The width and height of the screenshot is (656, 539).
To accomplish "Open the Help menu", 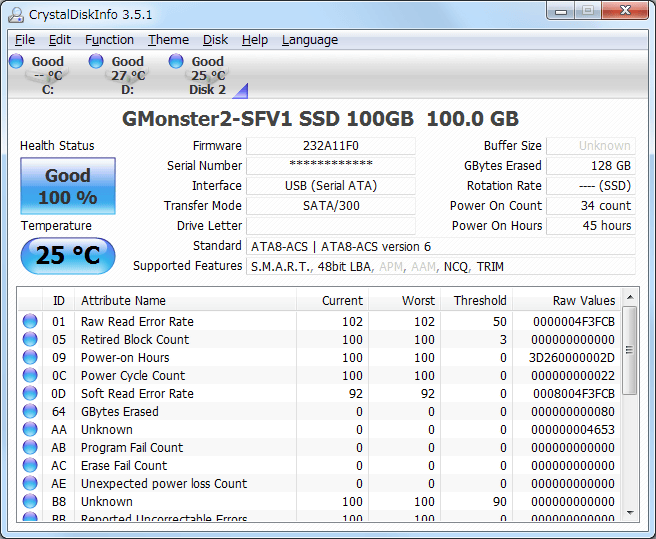I will pos(254,40).
